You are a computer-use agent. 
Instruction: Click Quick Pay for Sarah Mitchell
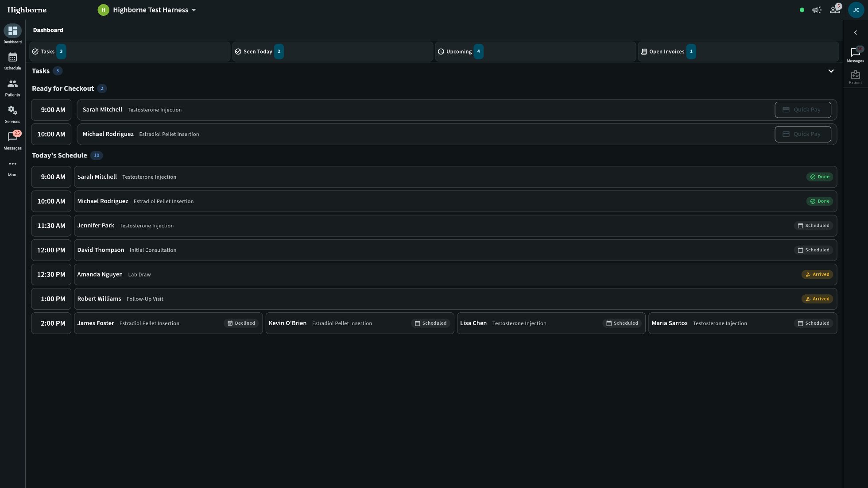coord(802,110)
